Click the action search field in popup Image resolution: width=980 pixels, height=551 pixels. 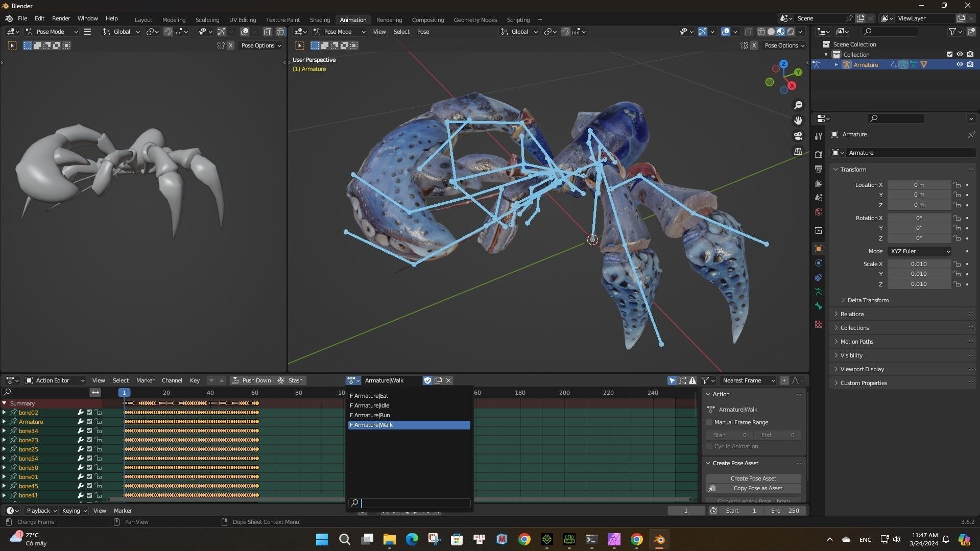click(409, 503)
